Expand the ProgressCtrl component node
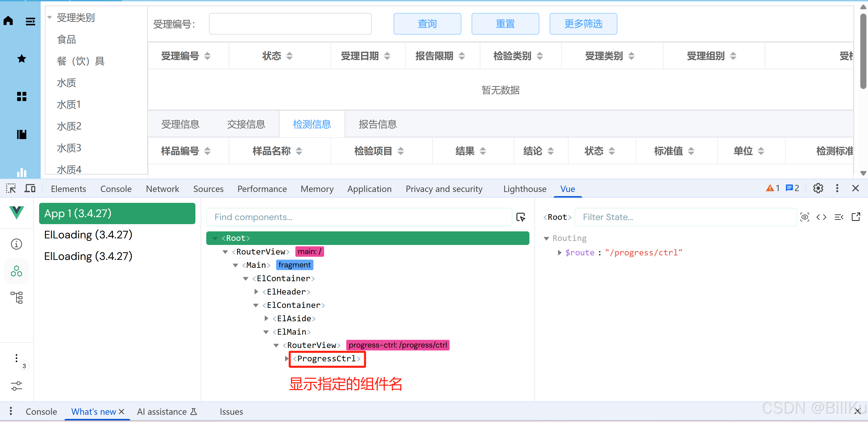Image resolution: width=868 pixels, height=422 pixels. pyautogui.click(x=286, y=358)
